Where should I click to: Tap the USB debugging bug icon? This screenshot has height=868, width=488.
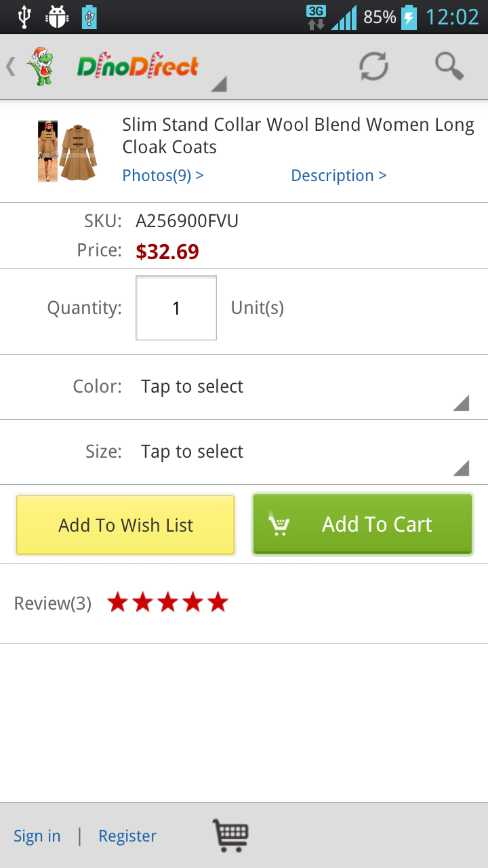point(57,17)
